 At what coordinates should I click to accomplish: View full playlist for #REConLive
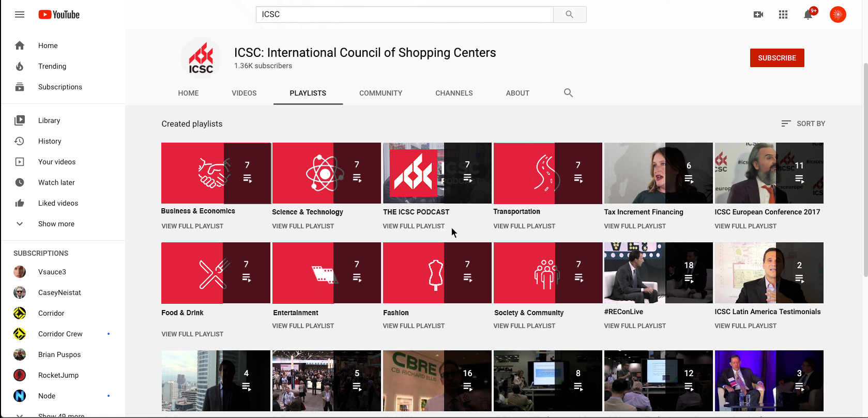[x=635, y=326]
